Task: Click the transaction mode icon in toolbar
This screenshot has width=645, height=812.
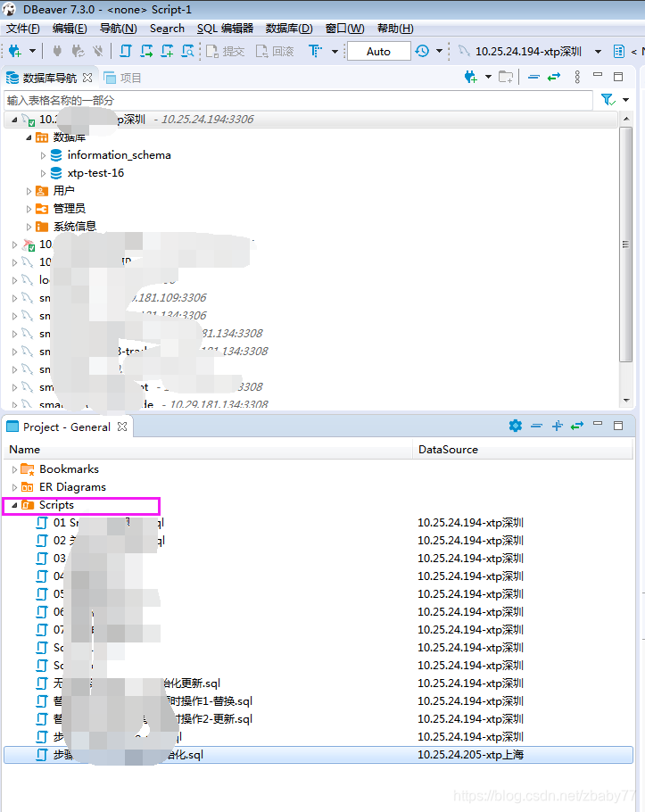Action: tap(315, 51)
